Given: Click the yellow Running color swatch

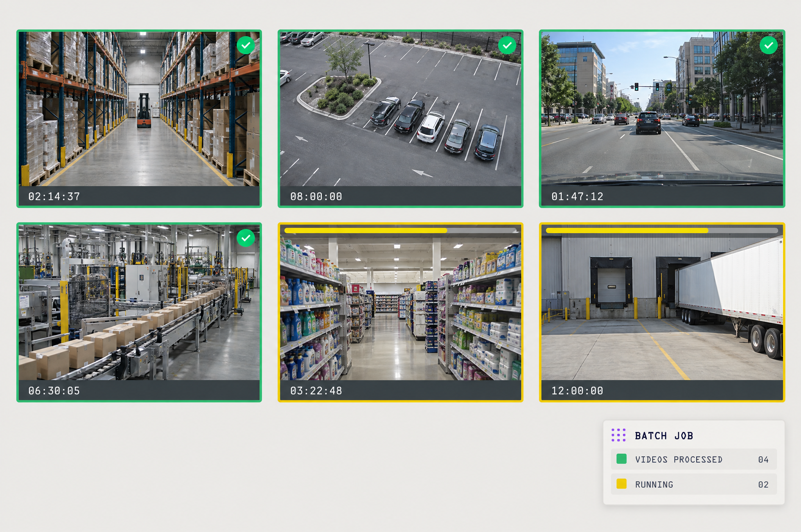Looking at the screenshot, I should pyautogui.click(x=621, y=484).
